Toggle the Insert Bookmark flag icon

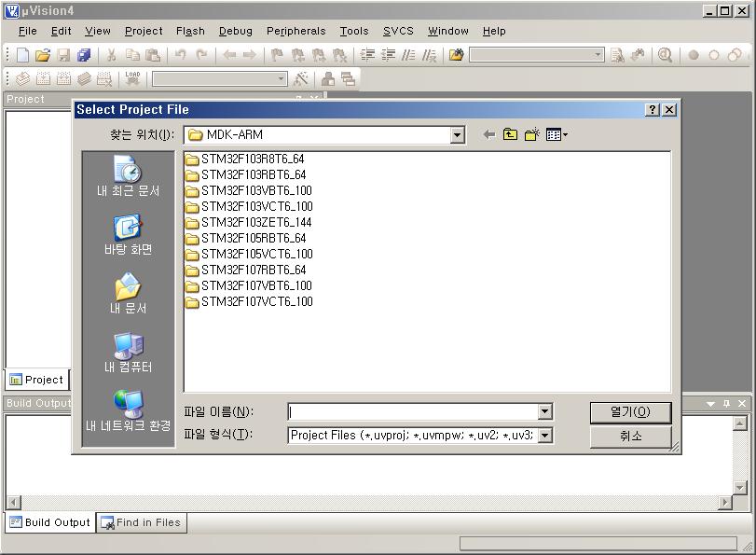(277, 55)
